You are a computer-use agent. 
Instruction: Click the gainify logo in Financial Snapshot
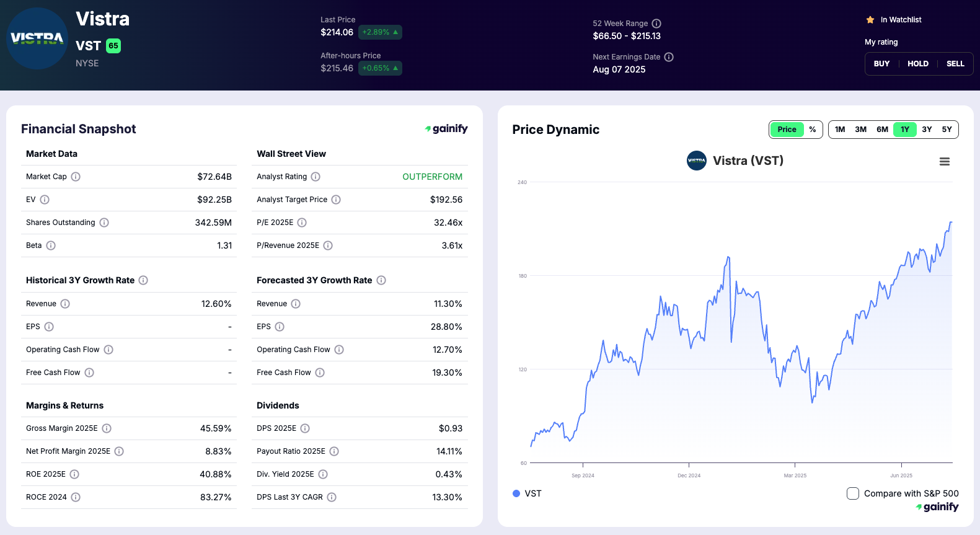click(x=446, y=129)
